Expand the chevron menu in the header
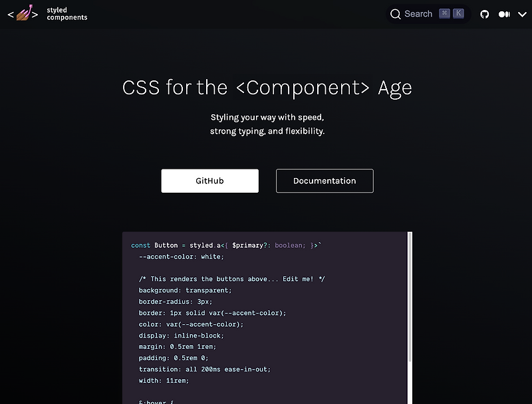This screenshot has width=532, height=404. [521, 14]
